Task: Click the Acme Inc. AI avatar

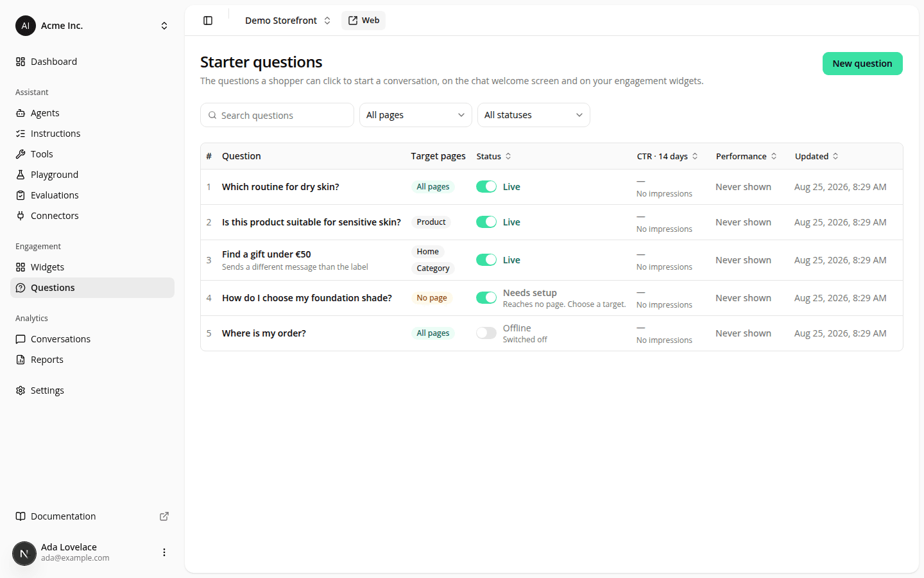Action: tap(26, 26)
